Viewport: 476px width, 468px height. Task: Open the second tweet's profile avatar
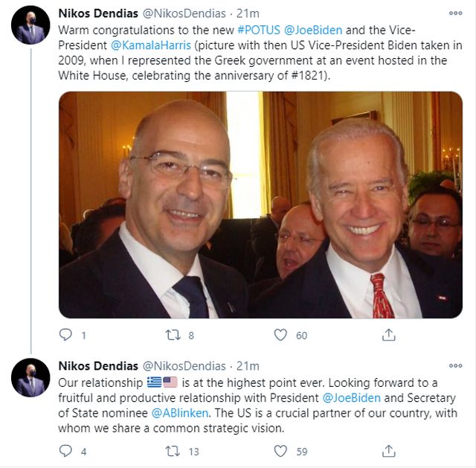(x=30, y=377)
